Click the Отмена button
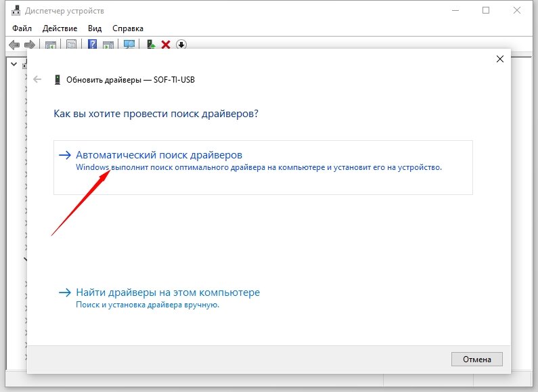The image size is (538, 392). click(477, 359)
